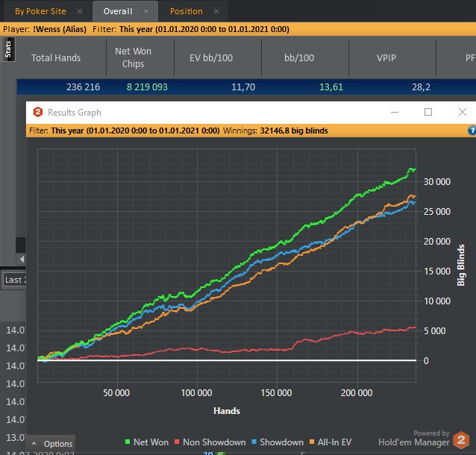This screenshot has width=476, height=455.
Task: Open the Position tab
Action: 186,11
